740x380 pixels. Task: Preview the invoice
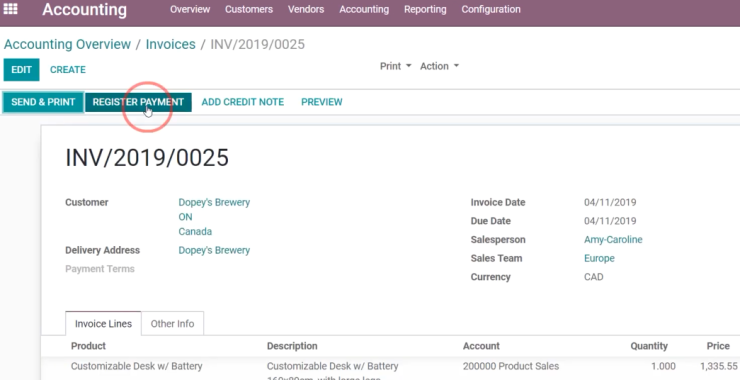pos(322,102)
